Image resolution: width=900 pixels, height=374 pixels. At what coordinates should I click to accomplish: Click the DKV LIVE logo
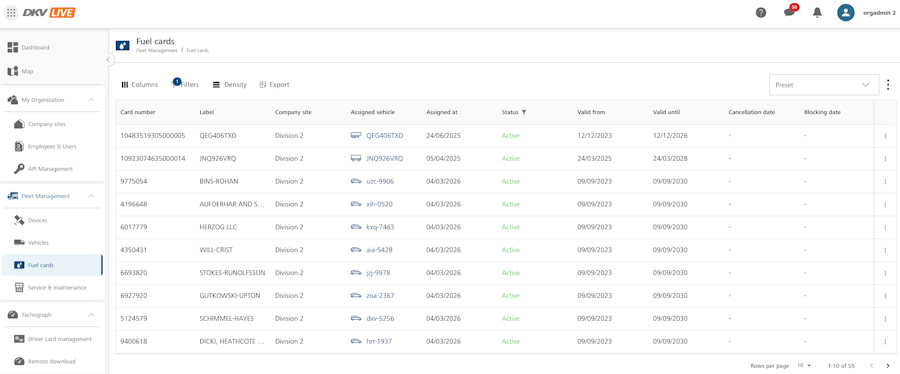[49, 12]
